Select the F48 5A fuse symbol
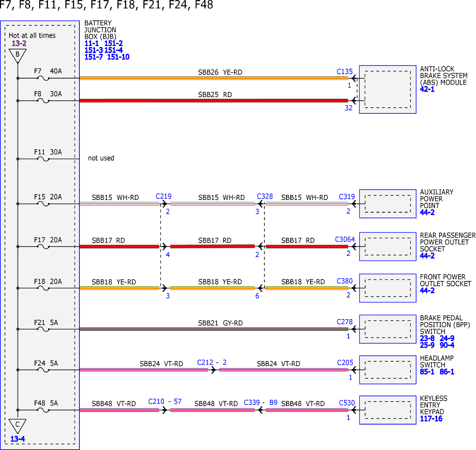The width and height of the screenshot is (476, 450). (43, 410)
